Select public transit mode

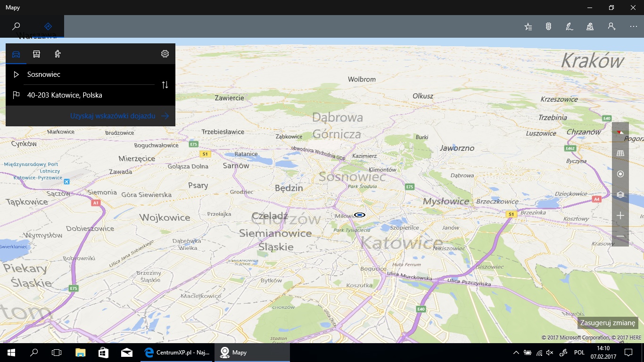tap(37, 54)
